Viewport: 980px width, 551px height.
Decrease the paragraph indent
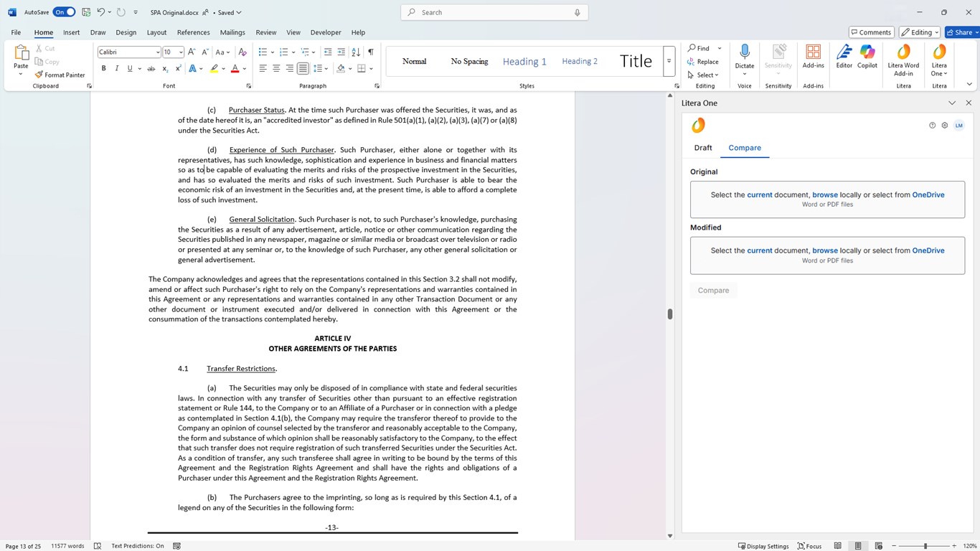tap(328, 52)
